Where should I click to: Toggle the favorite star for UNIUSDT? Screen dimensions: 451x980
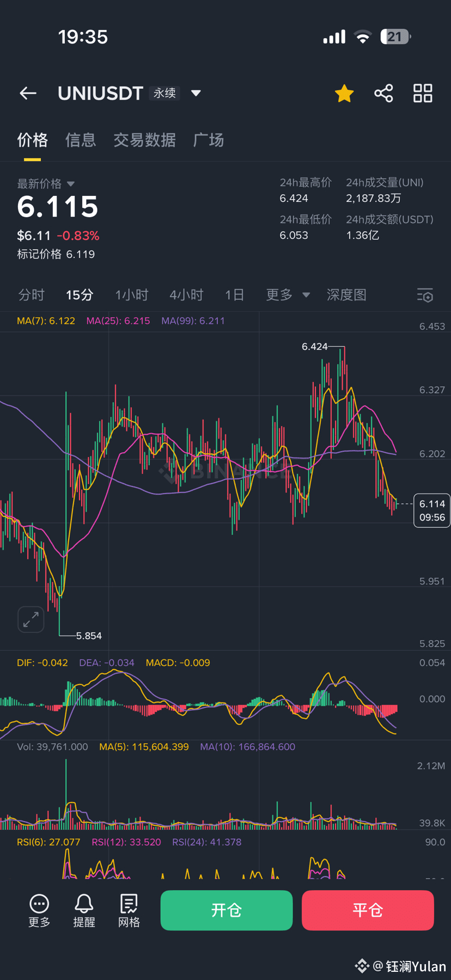tap(344, 94)
